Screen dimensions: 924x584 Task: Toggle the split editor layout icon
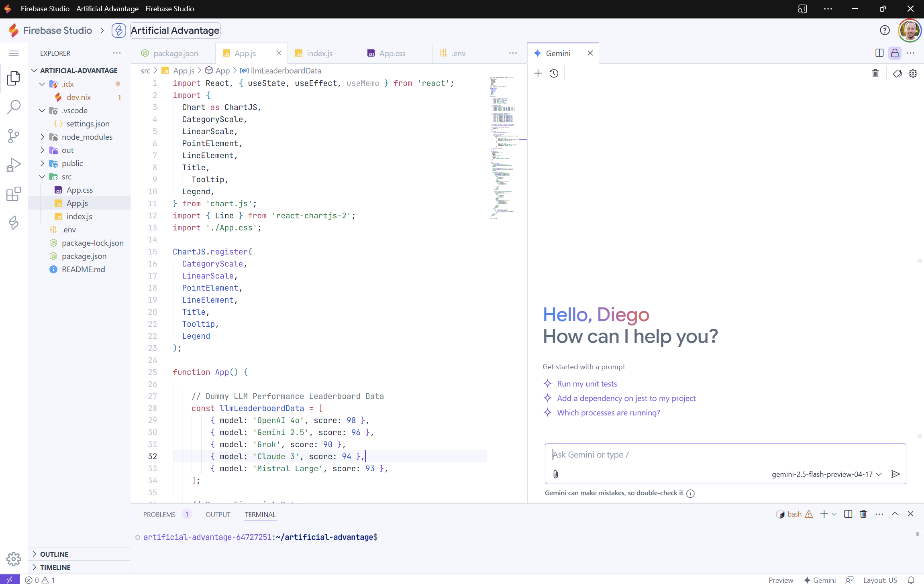pyautogui.click(x=879, y=53)
